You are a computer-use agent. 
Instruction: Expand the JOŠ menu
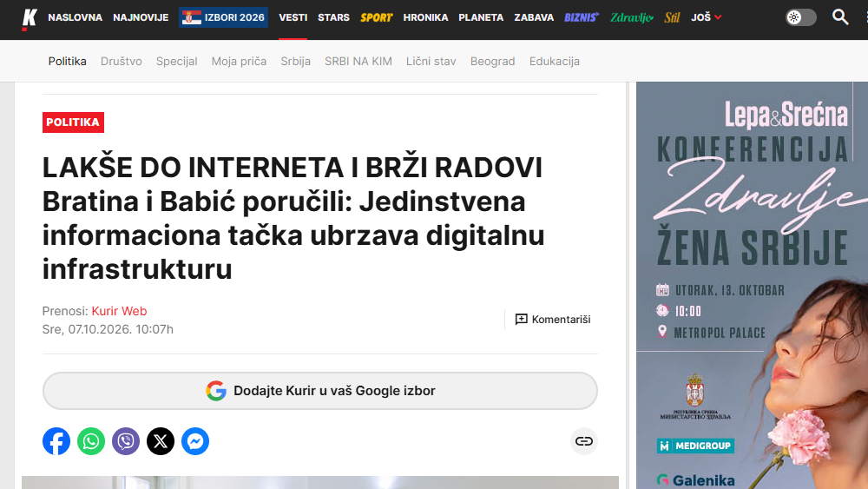(706, 17)
